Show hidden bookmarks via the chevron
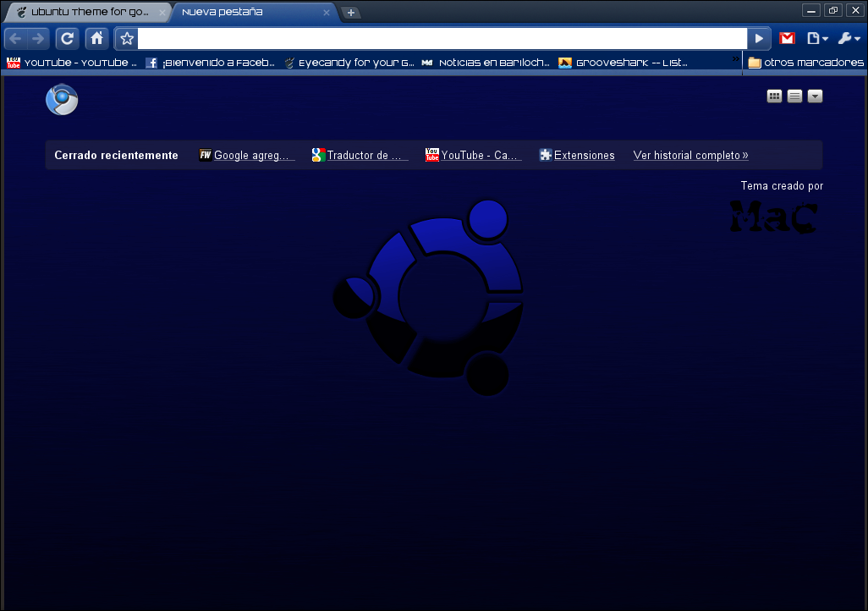This screenshot has height=611, width=868. click(735, 58)
